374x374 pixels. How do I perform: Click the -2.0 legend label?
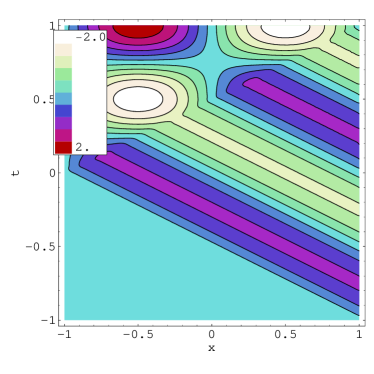pos(90,37)
